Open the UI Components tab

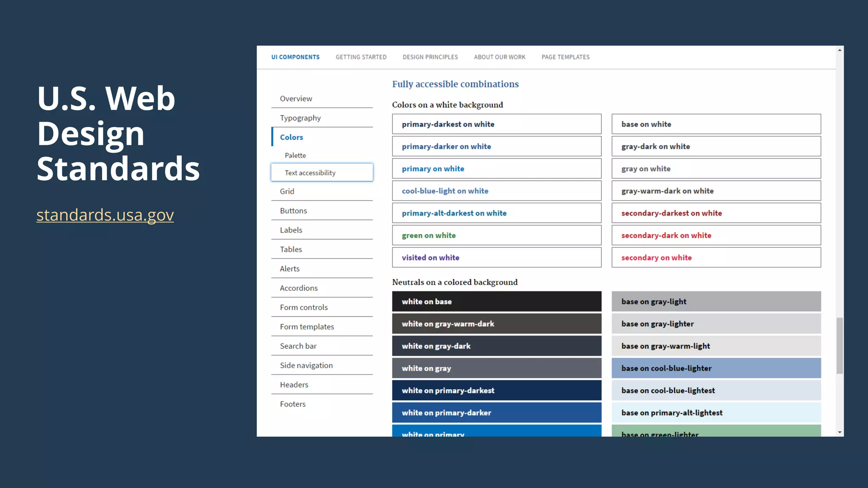pos(295,57)
